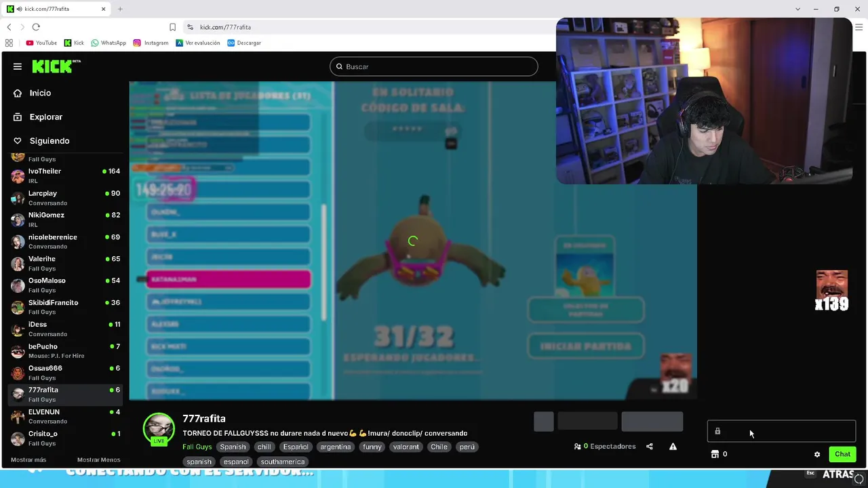Viewport: 868px width, 488px height.
Task: Click the bookmark page icon
Action: click(172, 27)
